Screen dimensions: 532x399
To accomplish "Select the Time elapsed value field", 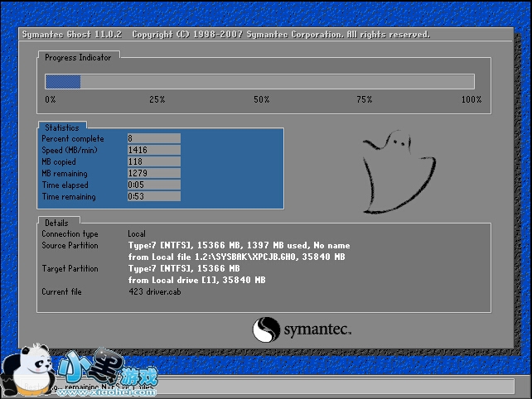I will click(x=153, y=185).
